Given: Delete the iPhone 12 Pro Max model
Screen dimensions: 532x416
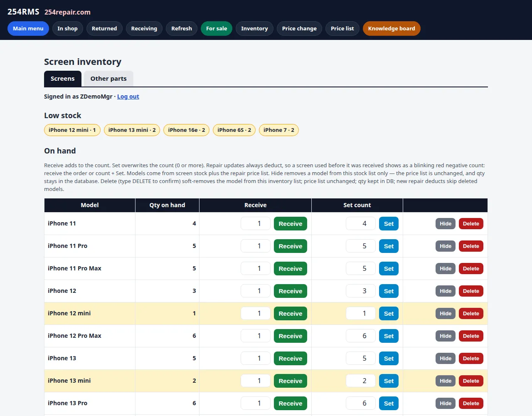Looking at the screenshot, I should click(x=471, y=336).
